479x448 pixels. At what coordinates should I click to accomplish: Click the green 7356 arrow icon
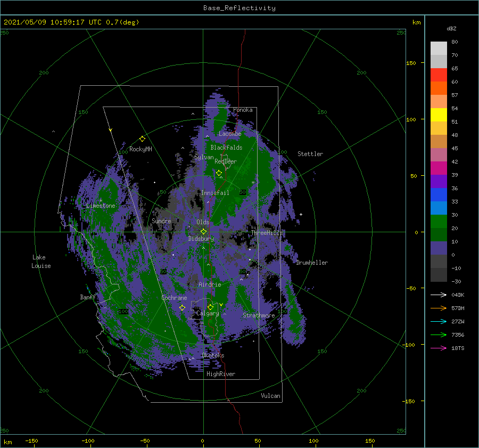pos(439,335)
